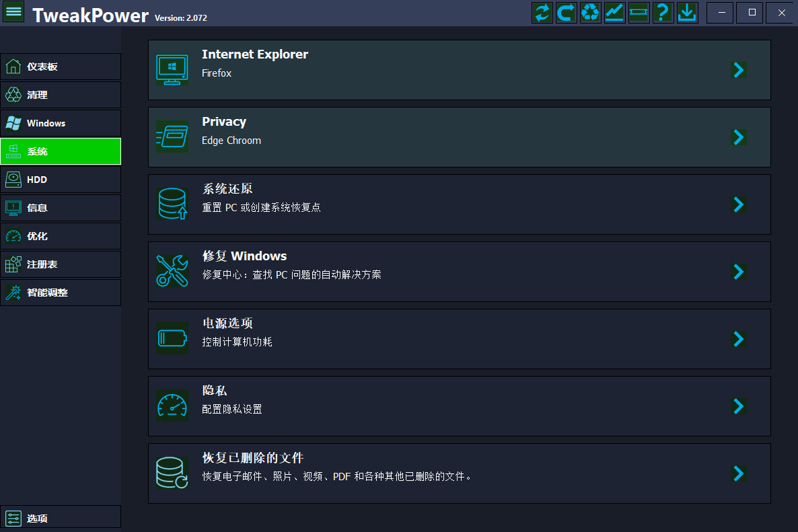Click the speedometer icon beside 优化
Screen dimensions: 798x532
coord(13,236)
